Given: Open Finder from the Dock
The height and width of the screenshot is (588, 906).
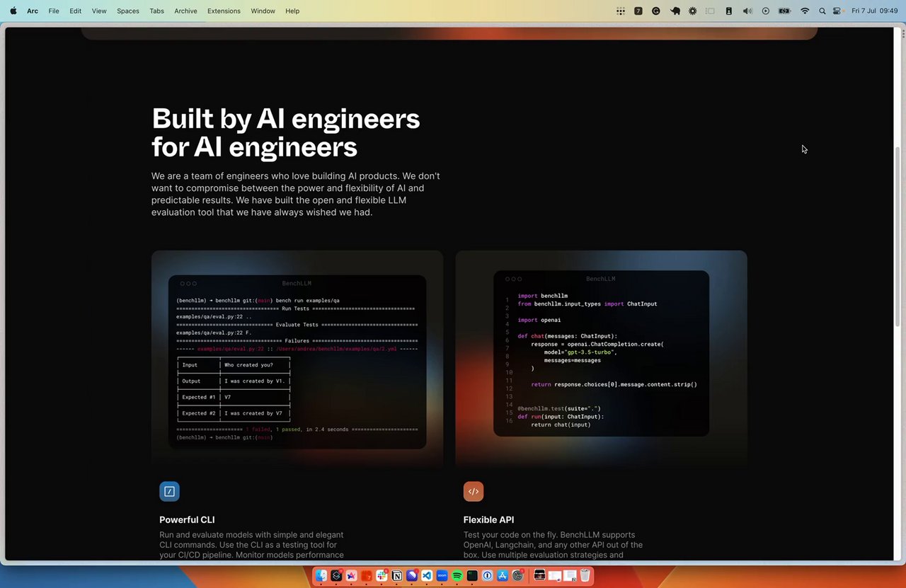Looking at the screenshot, I should pyautogui.click(x=321, y=575).
